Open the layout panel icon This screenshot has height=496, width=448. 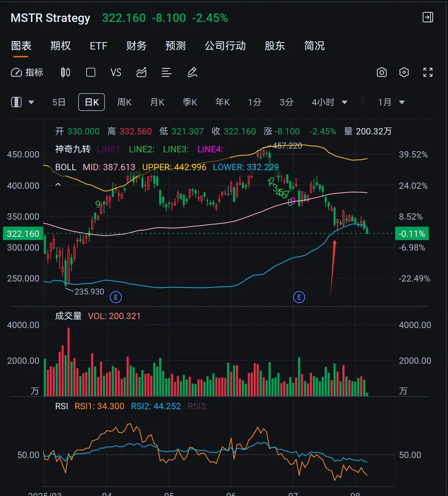[x=16, y=102]
